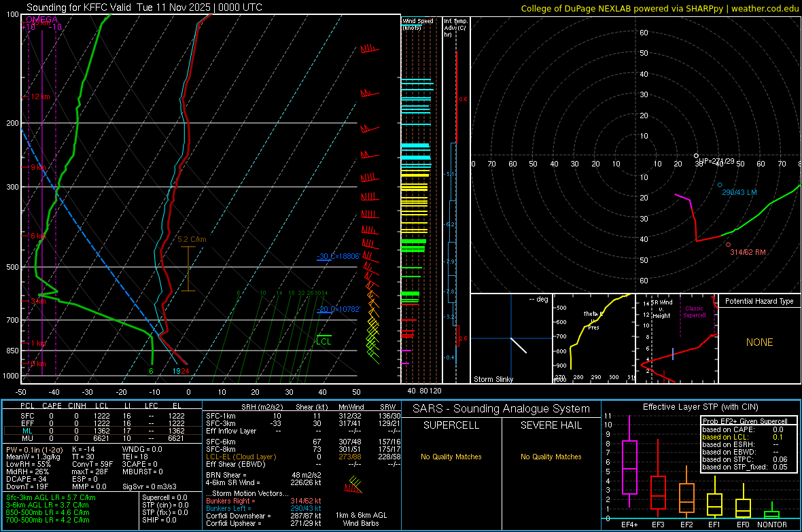Select the magenta 'Classic Supercell' label
Screen dimensions: 802x532
click(694, 312)
